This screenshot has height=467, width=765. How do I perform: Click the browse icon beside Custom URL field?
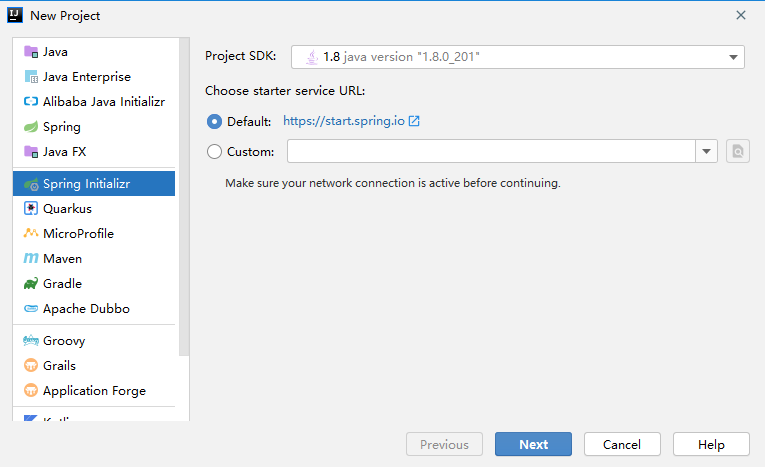coord(737,151)
